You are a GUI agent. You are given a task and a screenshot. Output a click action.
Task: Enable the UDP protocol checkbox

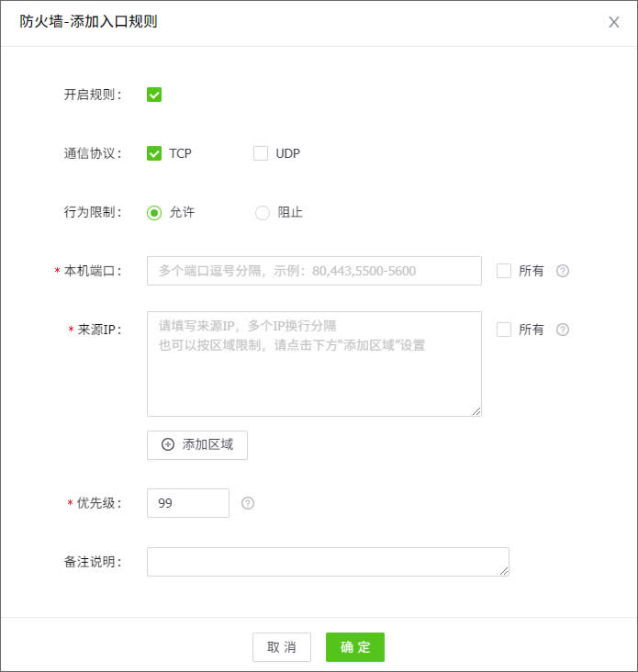point(261,153)
